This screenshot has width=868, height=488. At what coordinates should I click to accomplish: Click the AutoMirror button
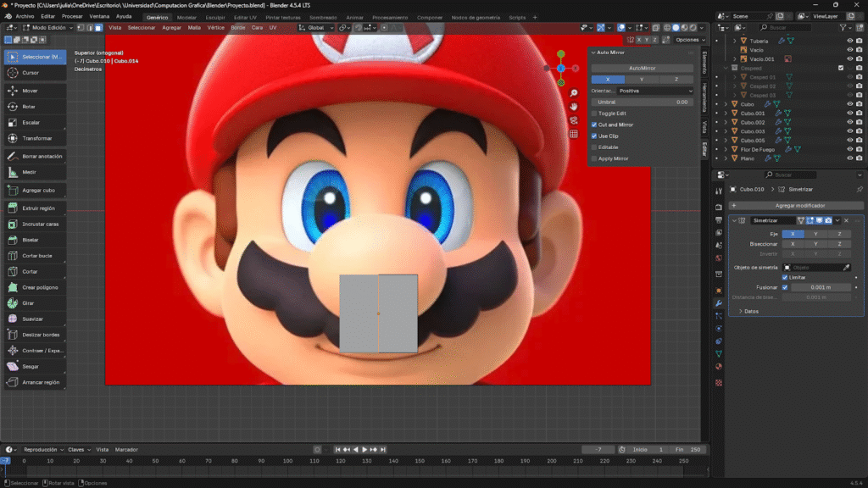pos(642,68)
